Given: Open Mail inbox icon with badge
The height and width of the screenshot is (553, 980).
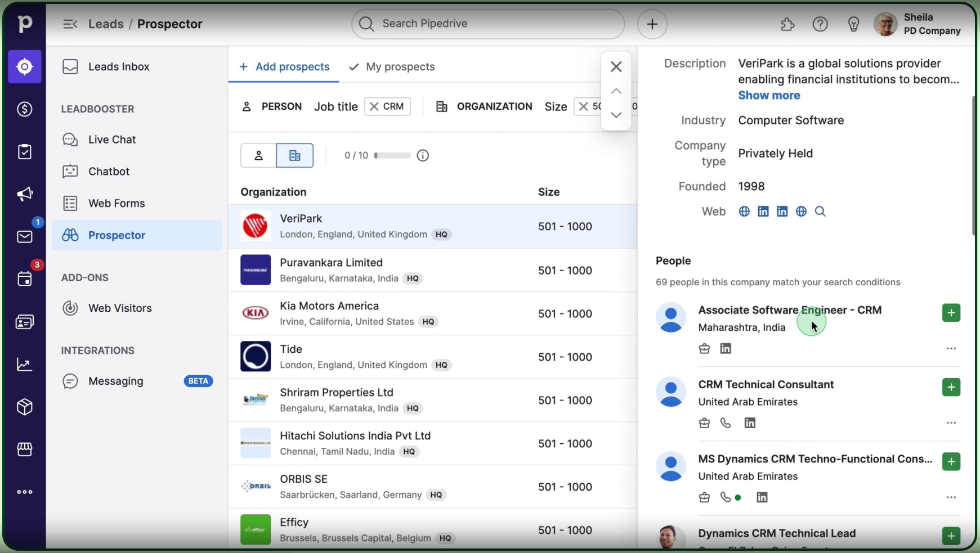Looking at the screenshot, I should coord(25,237).
